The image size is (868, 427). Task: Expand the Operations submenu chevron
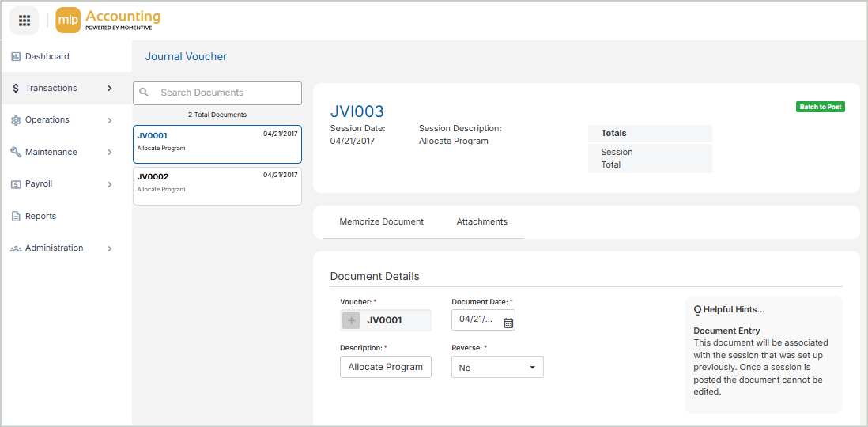[x=110, y=120]
